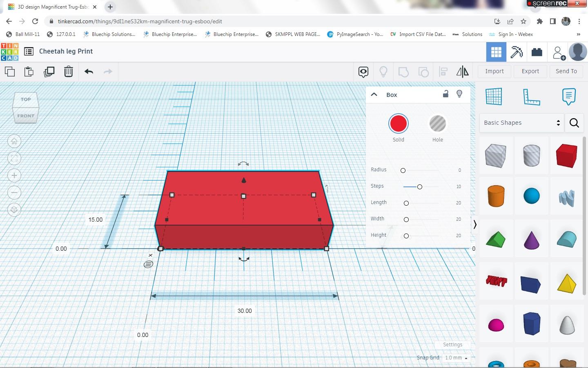588x368 pixels.
Task: Select the Notes tool
Action: coord(569,96)
